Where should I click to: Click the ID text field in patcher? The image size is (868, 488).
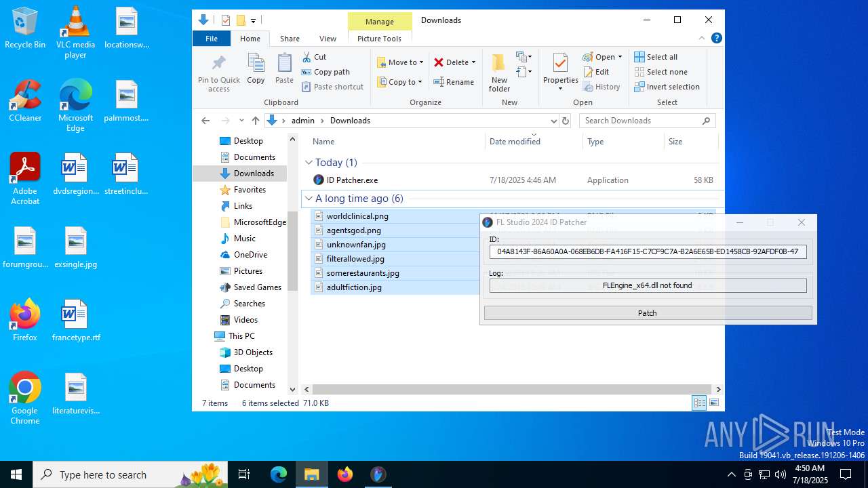pyautogui.click(x=648, y=251)
